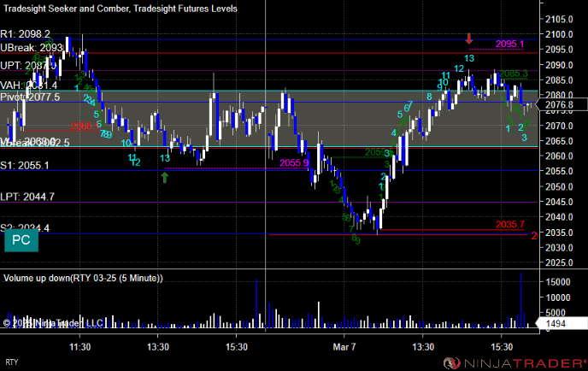Click the 13:30 label following Mar 7
The height and width of the screenshot is (371, 588).
pyautogui.click(x=423, y=347)
